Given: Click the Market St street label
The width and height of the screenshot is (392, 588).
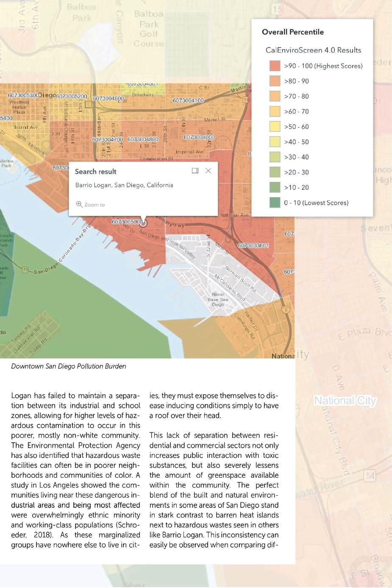Looking at the screenshot, I should coord(215,120).
